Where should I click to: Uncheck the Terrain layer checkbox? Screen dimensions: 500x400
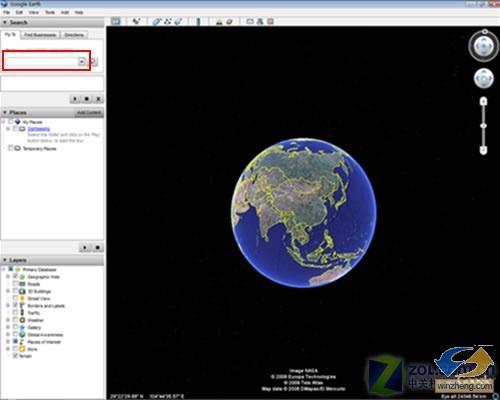[x=15, y=356]
